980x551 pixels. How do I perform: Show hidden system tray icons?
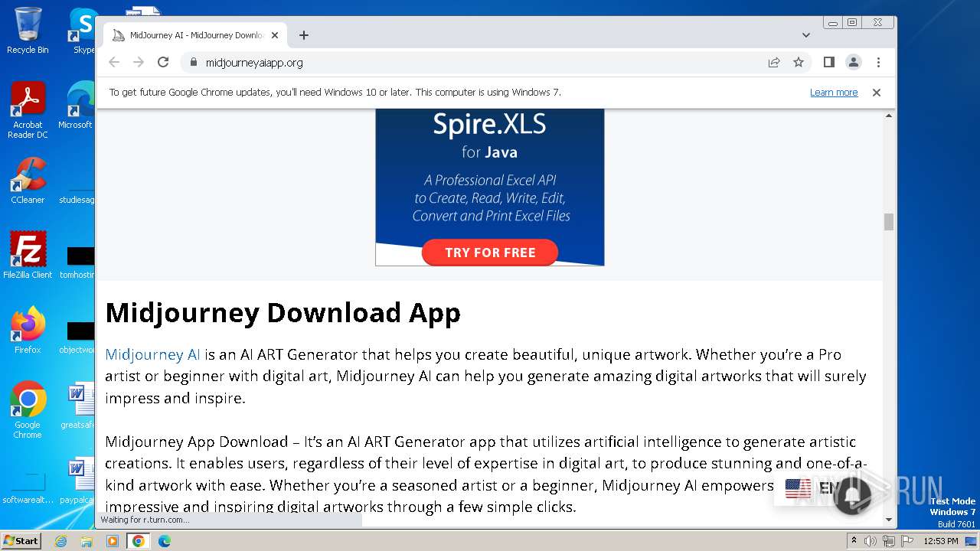coord(853,541)
